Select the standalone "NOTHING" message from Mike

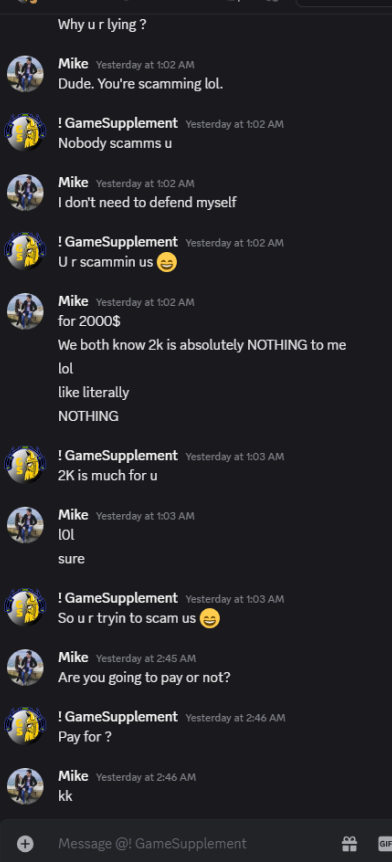pos(88,416)
